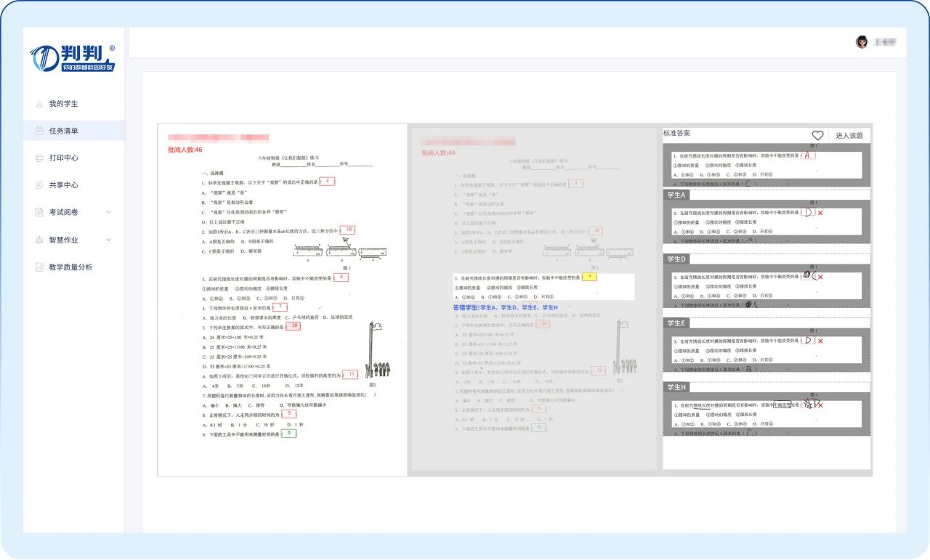Click the 任务清单 clipboard icon
The image size is (930, 560).
[x=39, y=131]
